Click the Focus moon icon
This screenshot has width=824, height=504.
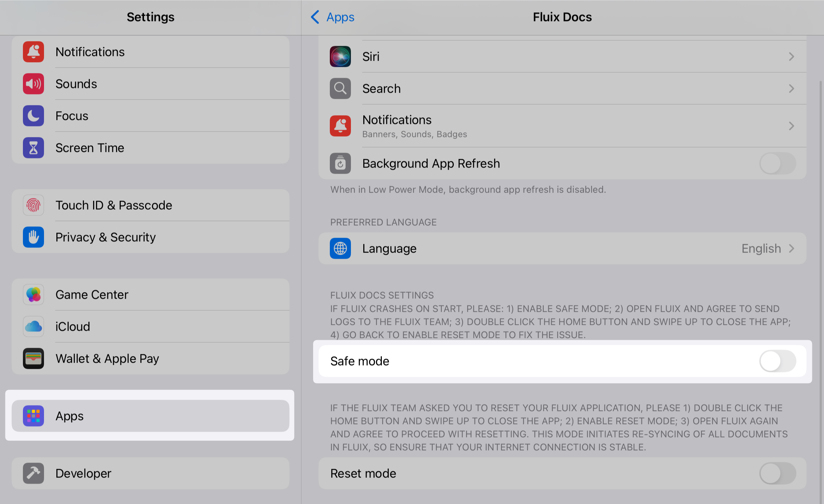coord(33,116)
